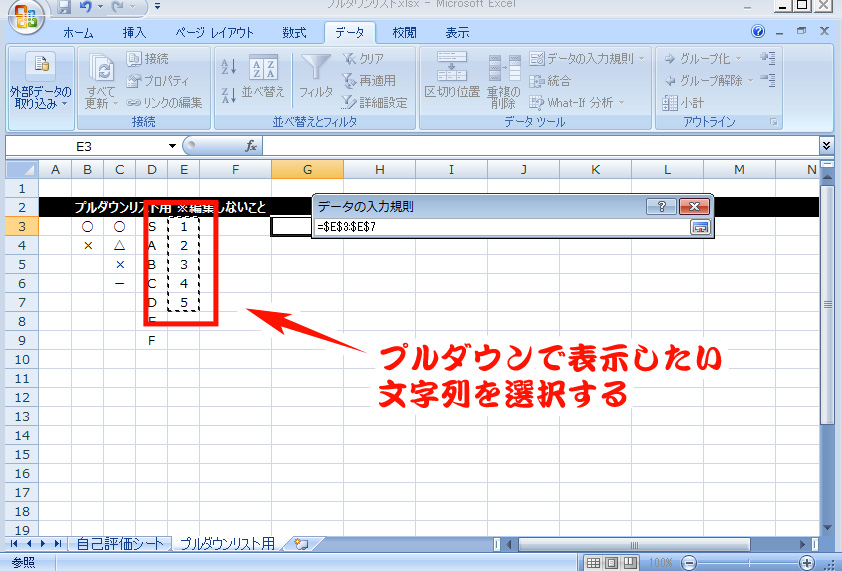Click the fx insert function button
Viewport: 842px width, 571px height.
[251, 146]
